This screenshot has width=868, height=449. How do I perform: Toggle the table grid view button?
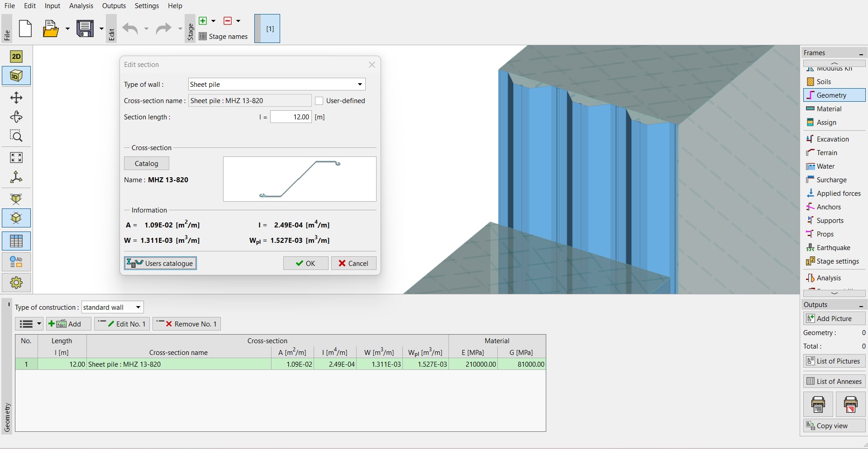click(x=16, y=241)
